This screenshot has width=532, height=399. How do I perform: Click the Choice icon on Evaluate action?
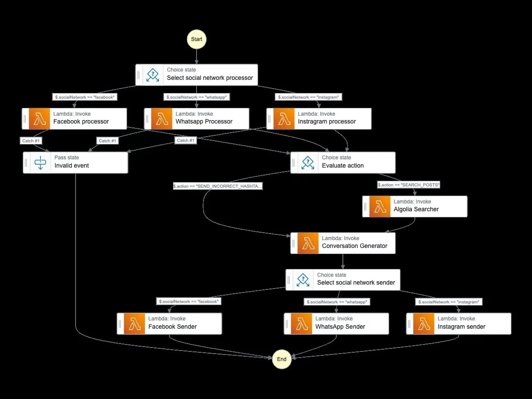click(308, 162)
